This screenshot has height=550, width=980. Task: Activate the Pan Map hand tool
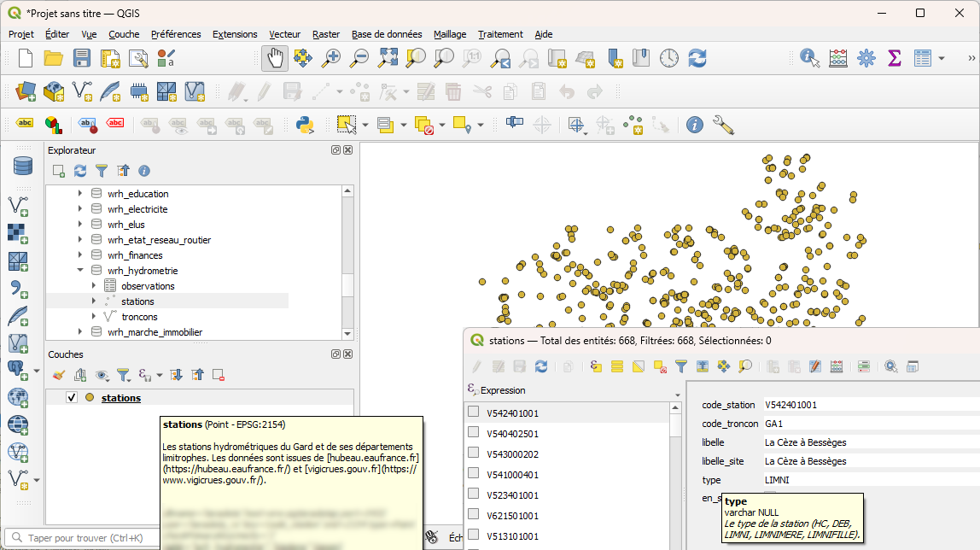pyautogui.click(x=275, y=58)
